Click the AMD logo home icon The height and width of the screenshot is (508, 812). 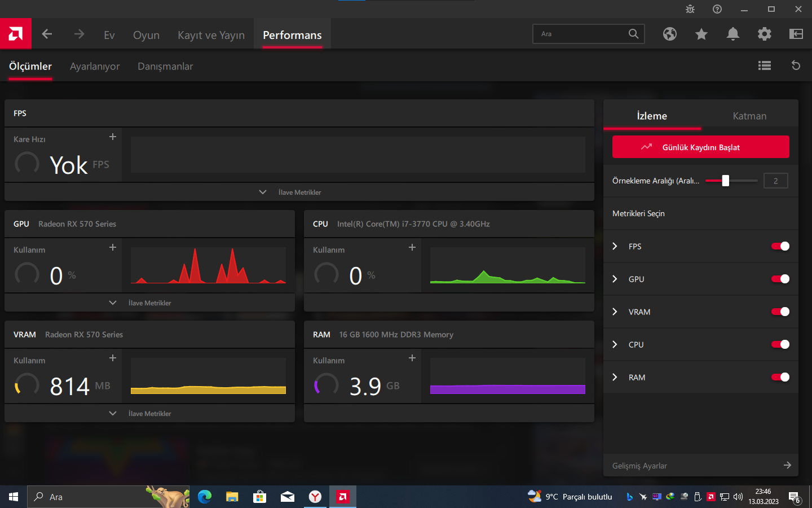click(x=16, y=34)
